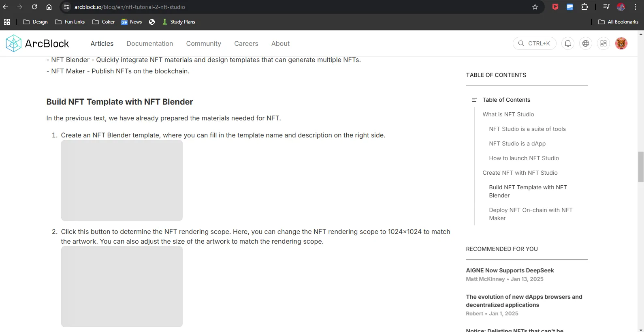The image size is (644, 332).
Task: Click 'Matt McKinney • Jan 13, 2025' byline
Action: pyautogui.click(x=505, y=279)
